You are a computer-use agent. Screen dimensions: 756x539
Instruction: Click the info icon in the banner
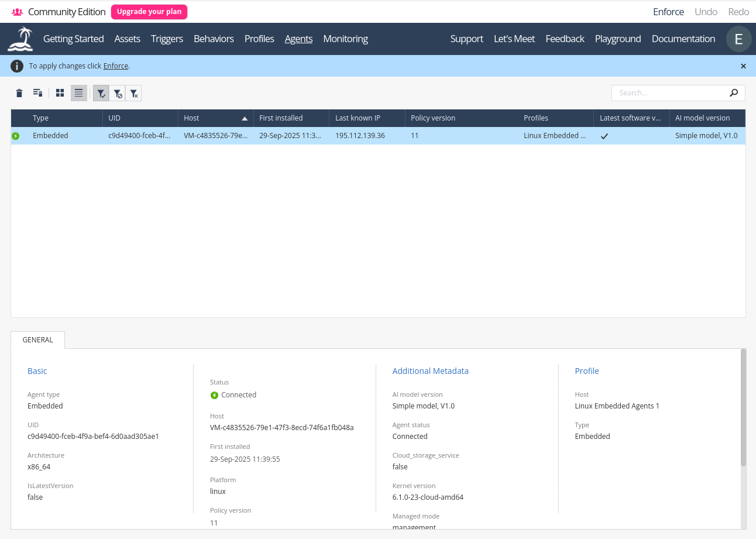(18, 66)
